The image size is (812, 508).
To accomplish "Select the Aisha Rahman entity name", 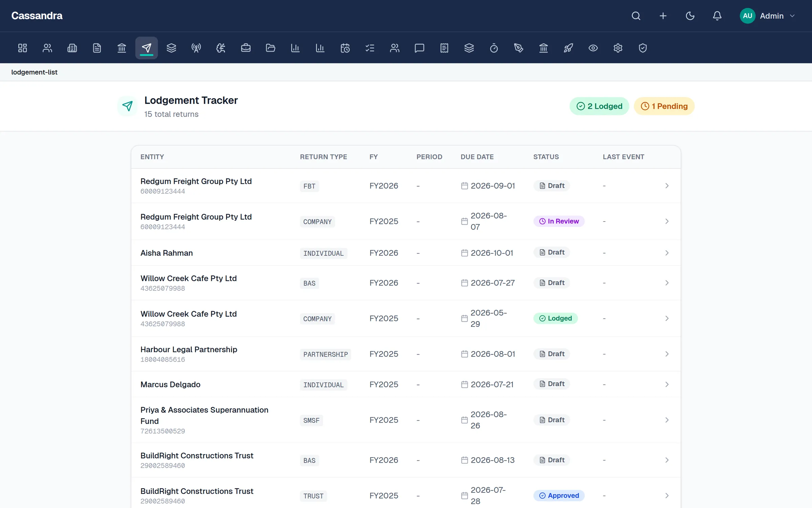I will [166, 253].
